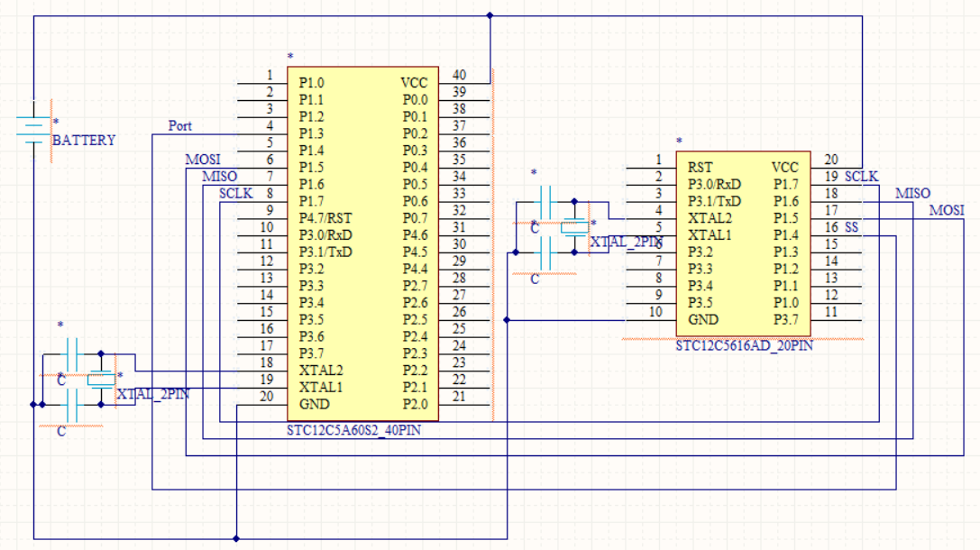Click pin name P0.0 on the 40-pin chip
The width and height of the screenshot is (980, 550).
(x=415, y=99)
